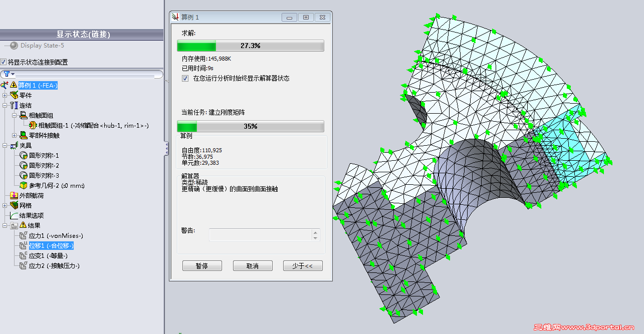Click the 夹具 fixtures icon
The height and width of the screenshot is (334, 644).
14,145
